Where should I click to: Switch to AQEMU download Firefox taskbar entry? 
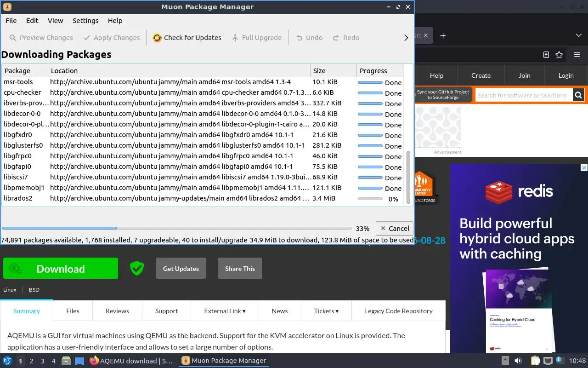(x=131, y=361)
